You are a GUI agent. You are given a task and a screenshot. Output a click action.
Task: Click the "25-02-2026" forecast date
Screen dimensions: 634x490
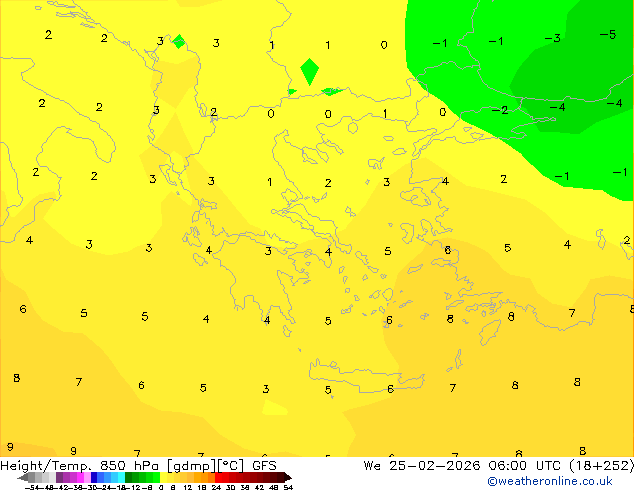coord(435,466)
